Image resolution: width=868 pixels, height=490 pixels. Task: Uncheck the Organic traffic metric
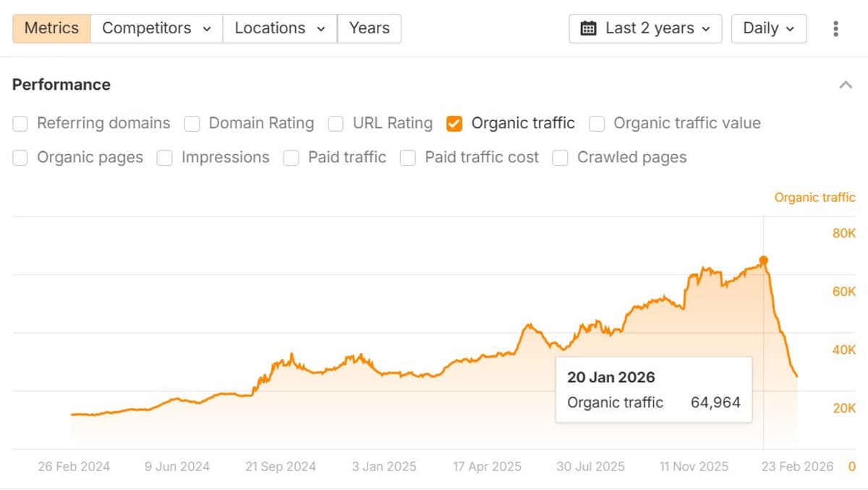point(454,124)
